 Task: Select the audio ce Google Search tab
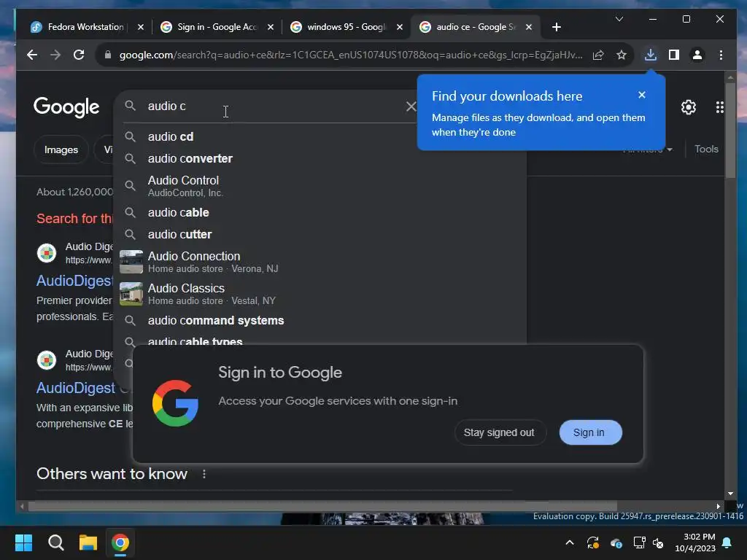(x=476, y=27)
